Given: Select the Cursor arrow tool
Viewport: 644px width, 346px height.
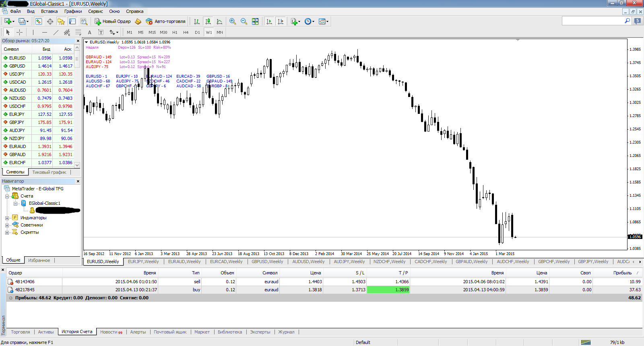Looking at the screenshot, I should click(x=8, y=32).
